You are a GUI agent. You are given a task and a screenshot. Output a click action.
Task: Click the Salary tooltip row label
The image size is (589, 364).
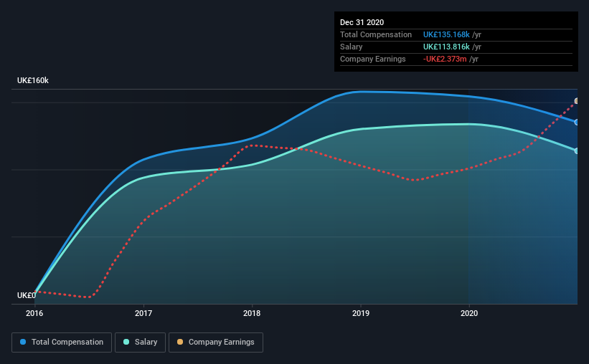[x=352, y=47]
